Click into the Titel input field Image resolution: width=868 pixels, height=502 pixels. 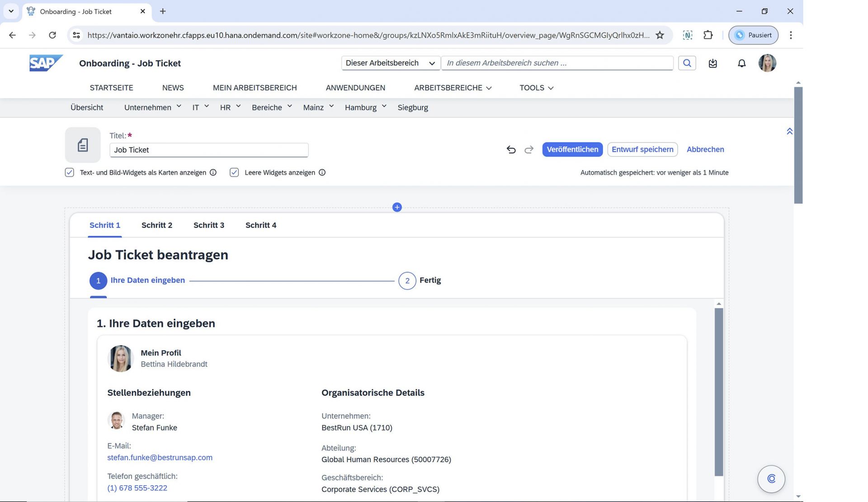209,150
